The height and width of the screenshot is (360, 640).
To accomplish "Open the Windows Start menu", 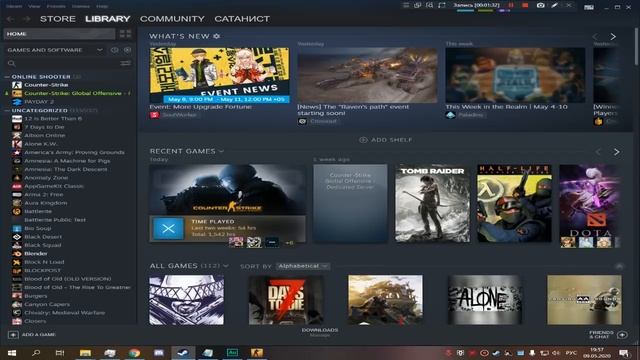I will coord(12,353).
